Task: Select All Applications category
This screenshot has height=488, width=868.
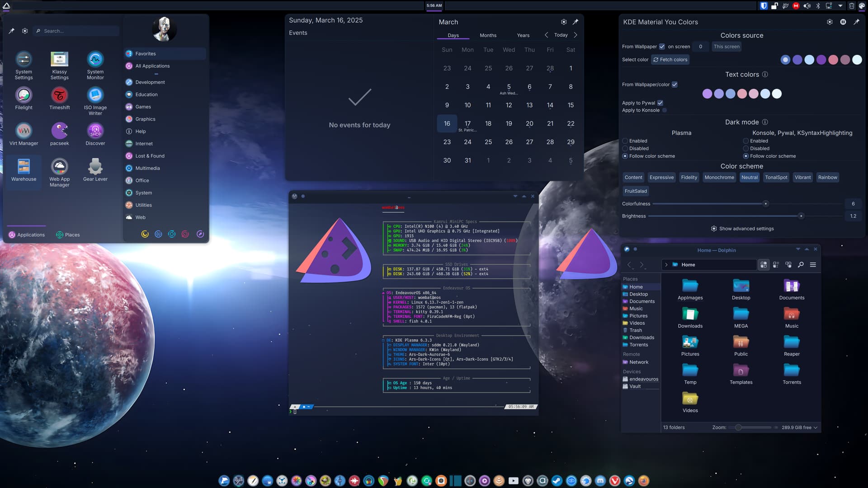Action: point(165,66)
